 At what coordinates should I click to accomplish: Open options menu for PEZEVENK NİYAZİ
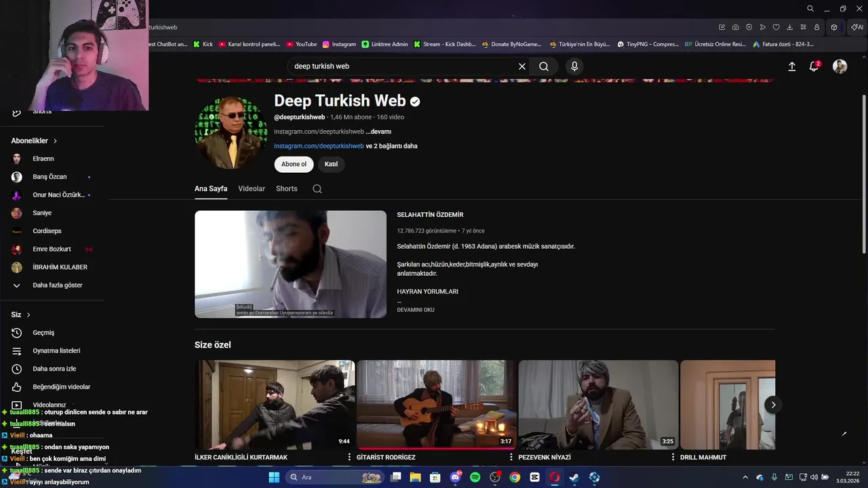(673, 457)
